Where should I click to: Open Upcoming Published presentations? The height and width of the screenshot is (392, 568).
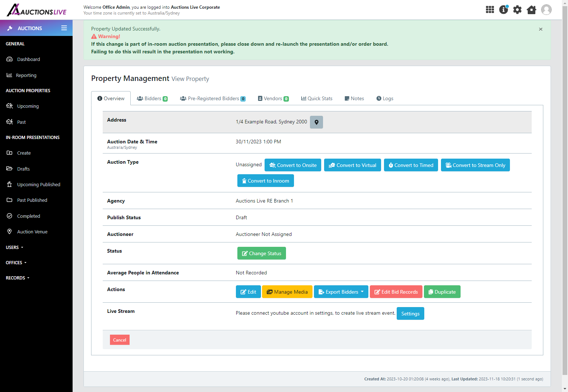tap(38, 184)
